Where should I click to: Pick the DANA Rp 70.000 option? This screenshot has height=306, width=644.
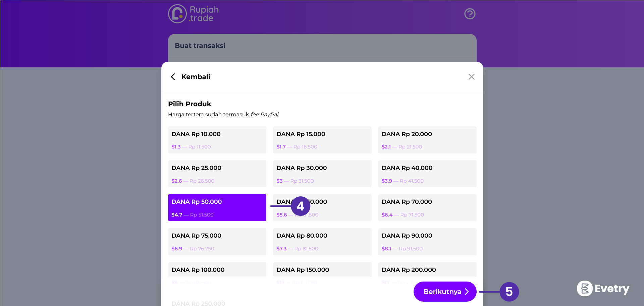coord(427,207)
